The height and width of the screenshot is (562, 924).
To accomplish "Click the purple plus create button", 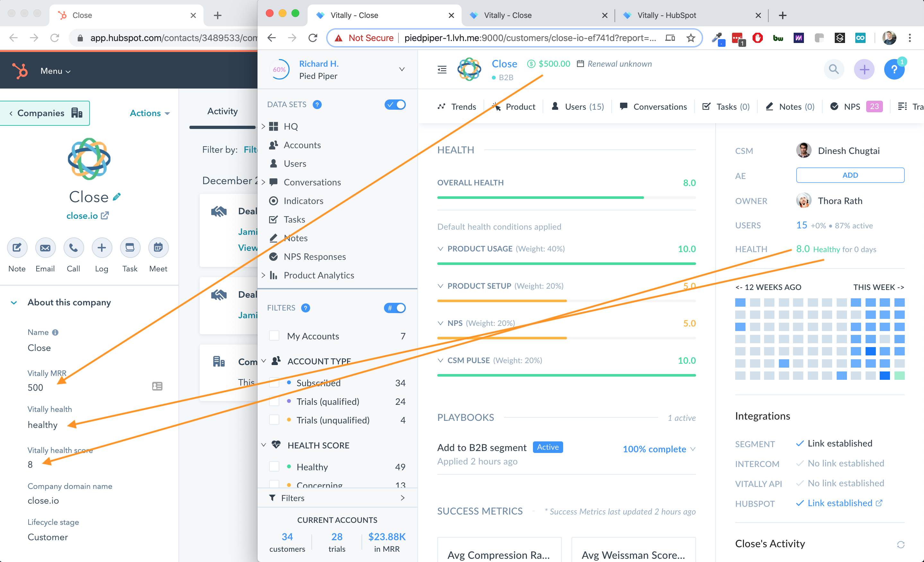I will 864,69.
